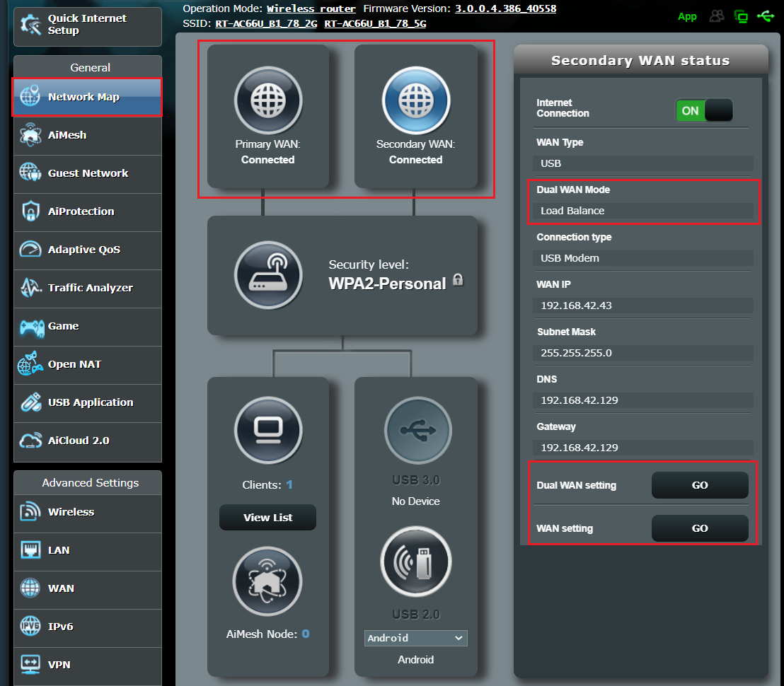The height and width of the screenshot is (686, 784).
Task: Click the RT-AC66U_B1_78_2G SSID link
Action: coord(266,23)
